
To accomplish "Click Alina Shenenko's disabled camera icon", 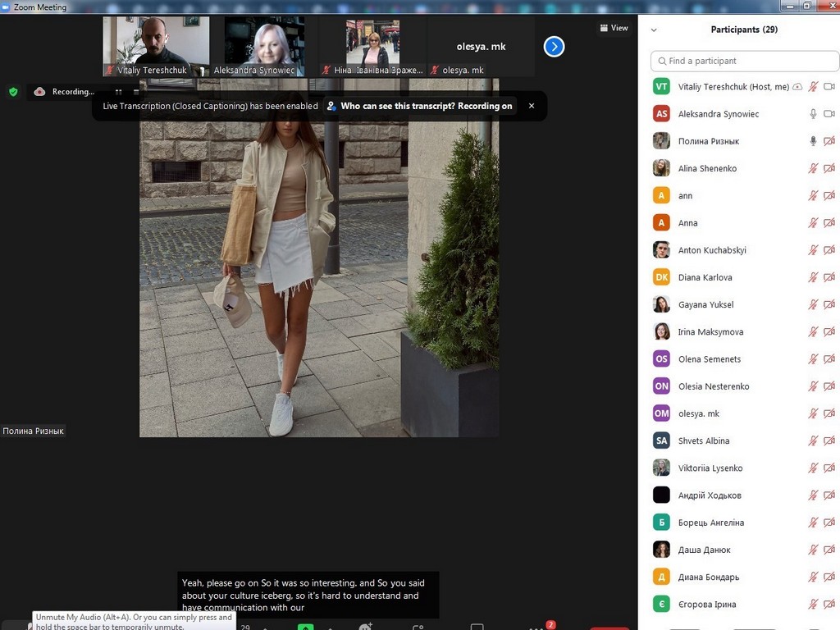I will [x=829, y=168].
